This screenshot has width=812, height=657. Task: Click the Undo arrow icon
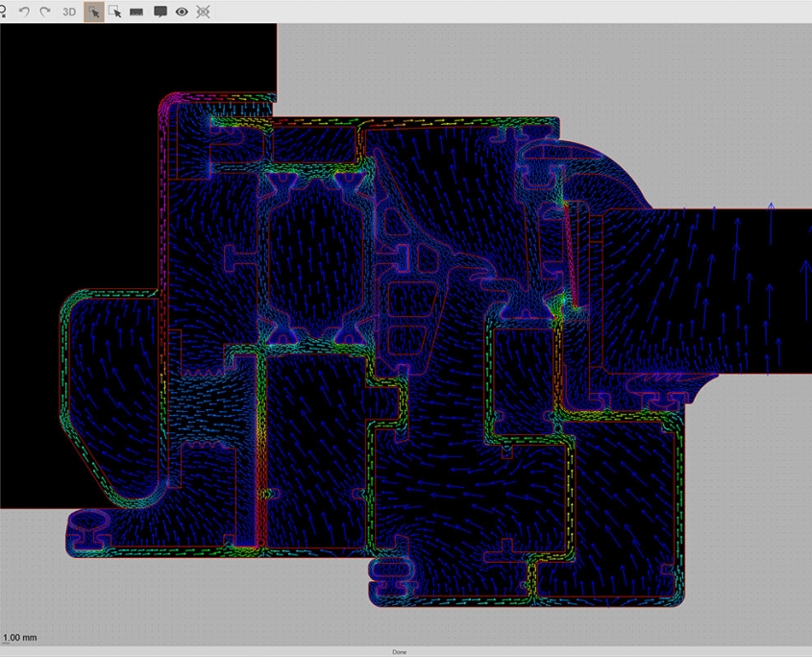coord(24,12)
